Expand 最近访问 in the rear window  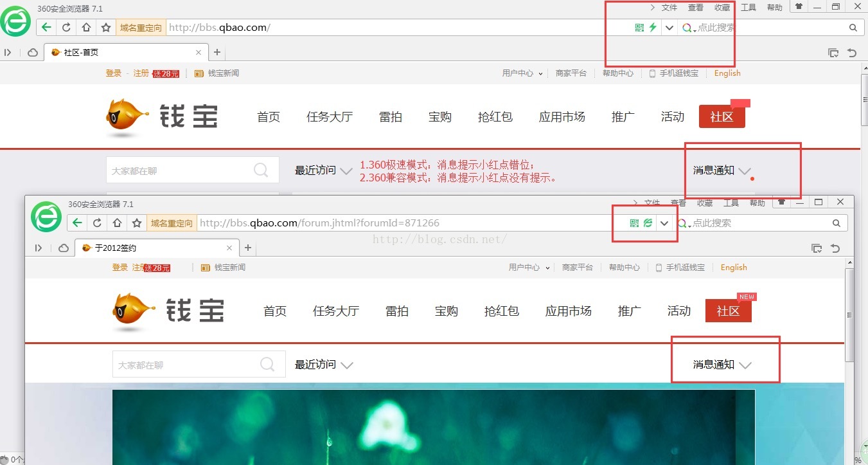[324, 170]
